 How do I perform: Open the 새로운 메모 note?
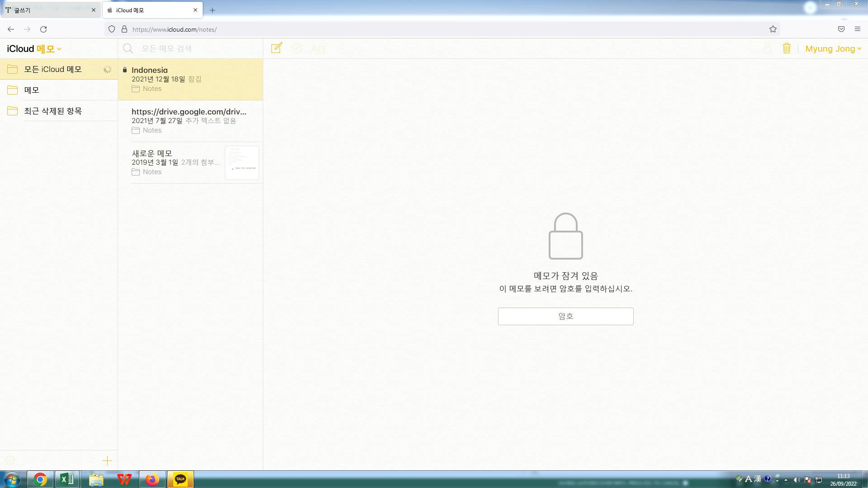coord(190,162)
